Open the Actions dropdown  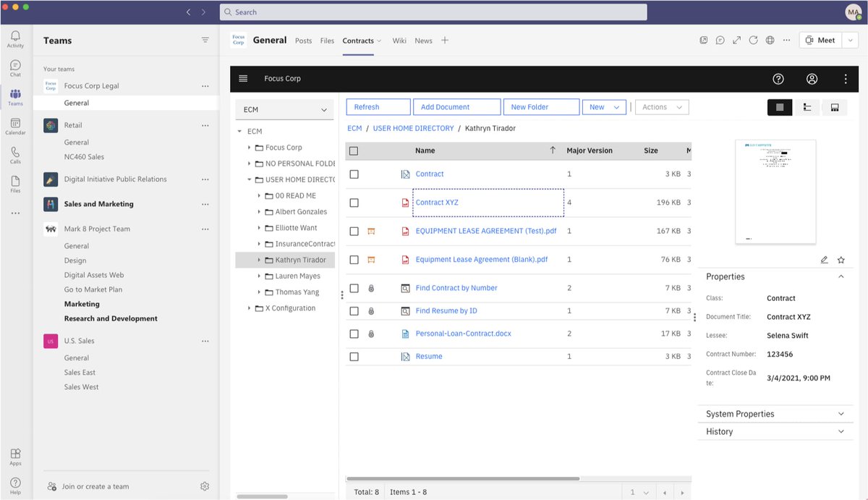661,107
